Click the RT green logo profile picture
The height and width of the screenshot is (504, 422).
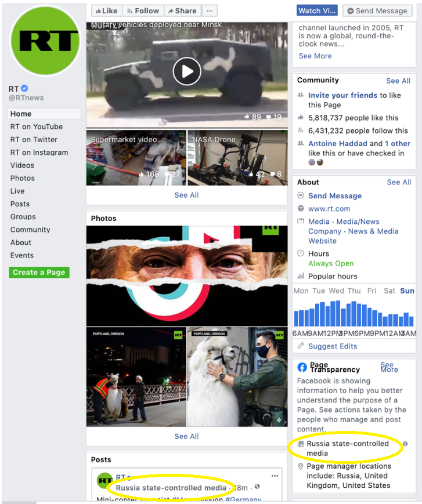point(45,41)
